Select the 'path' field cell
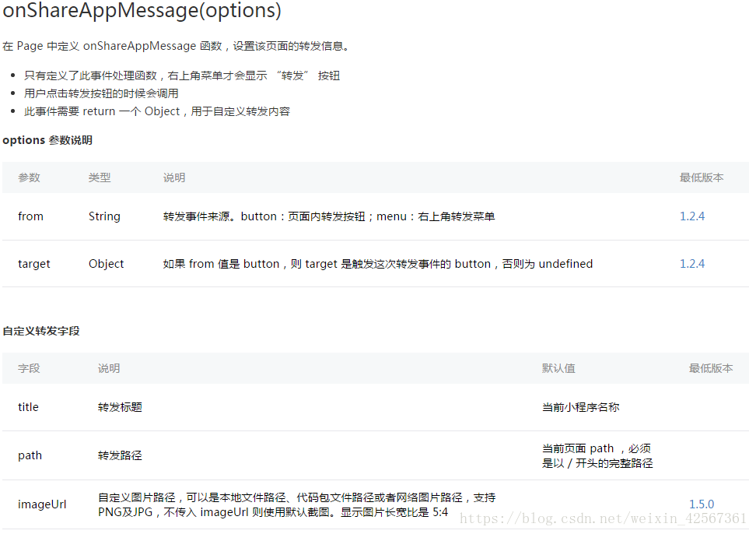756x534 pixels. coord(30,455)
